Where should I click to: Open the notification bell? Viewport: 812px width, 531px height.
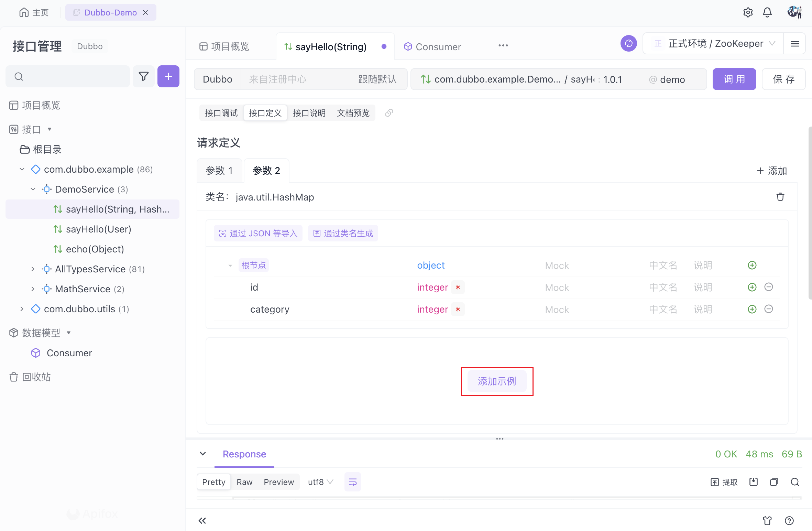[x=767, y=13]
